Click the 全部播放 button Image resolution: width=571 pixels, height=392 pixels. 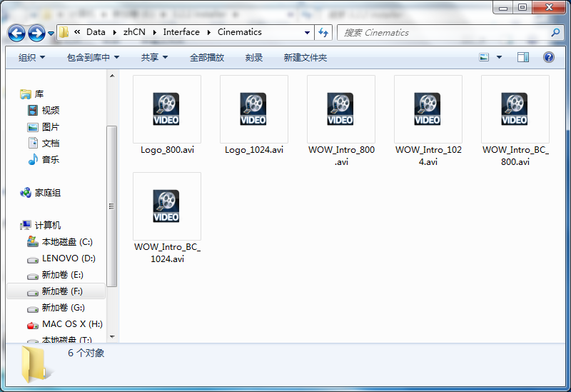pos(207,57)
